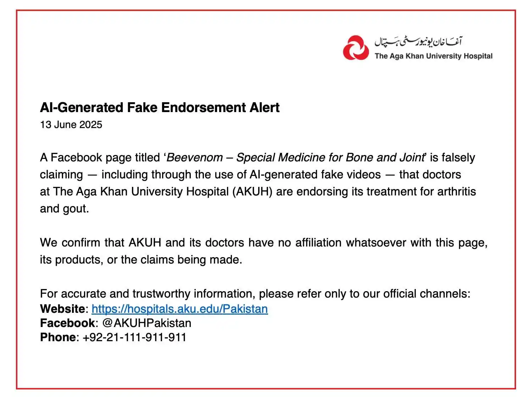Click the 'We confirm that AKUH' paragraph
Image resolution: width=532 pixels, height=399 pixels.
[264, 251]
